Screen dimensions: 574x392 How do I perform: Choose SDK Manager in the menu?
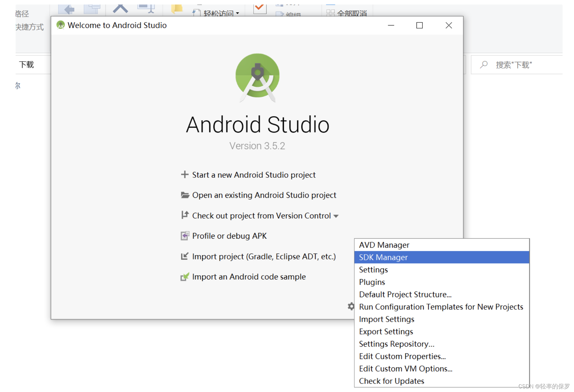(x=441, y=257)
